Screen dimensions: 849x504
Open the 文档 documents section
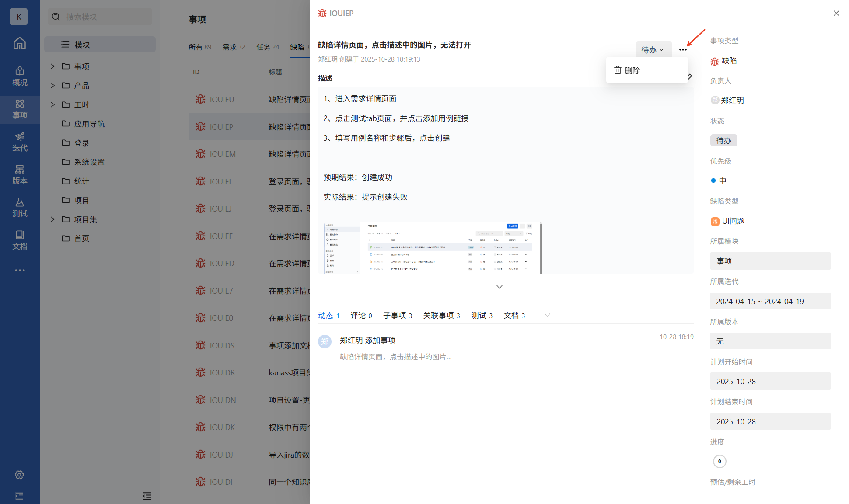20,240
